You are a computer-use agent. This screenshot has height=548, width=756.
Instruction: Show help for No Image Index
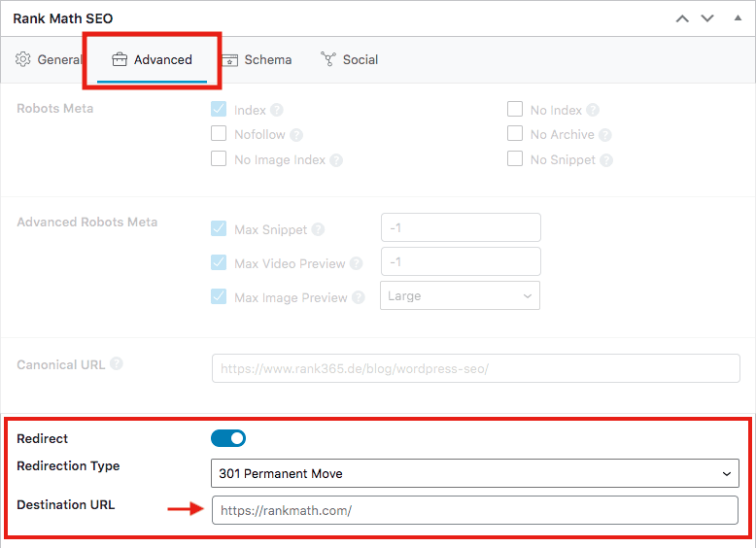coord(336,160)
